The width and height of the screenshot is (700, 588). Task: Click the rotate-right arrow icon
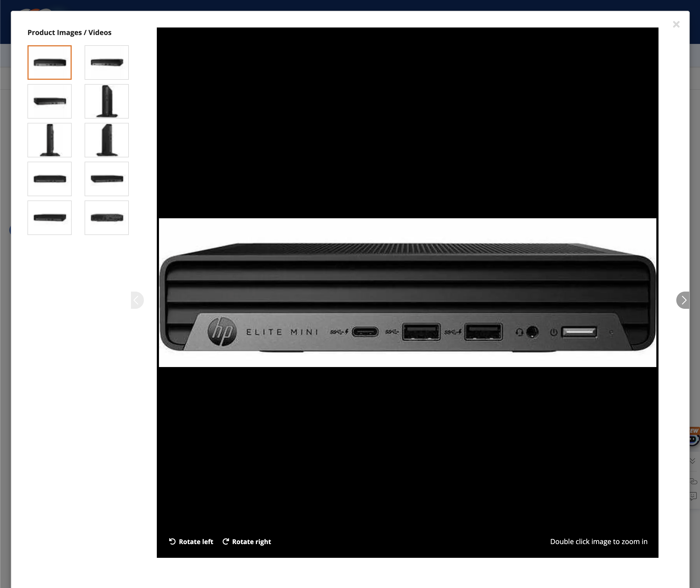tap(226, 541)
